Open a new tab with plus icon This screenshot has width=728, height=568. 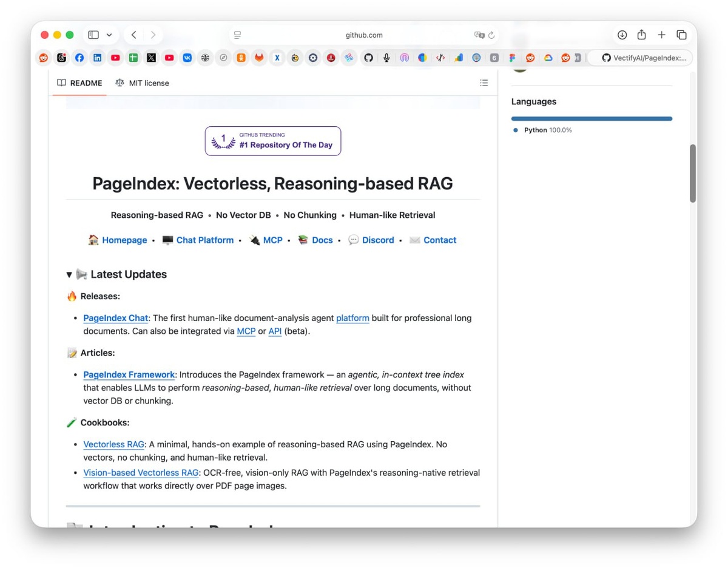pyautogui.click(x=661, y=35)
